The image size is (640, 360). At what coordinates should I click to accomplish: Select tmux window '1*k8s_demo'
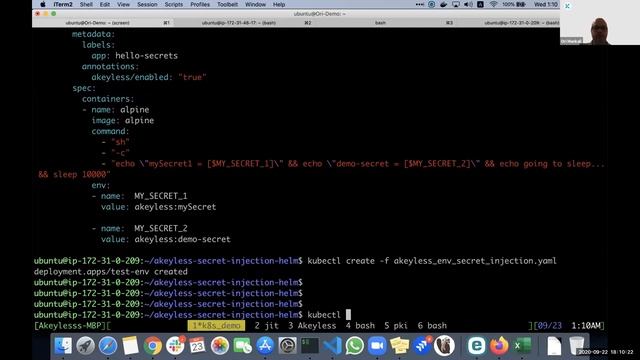[216, 326]
